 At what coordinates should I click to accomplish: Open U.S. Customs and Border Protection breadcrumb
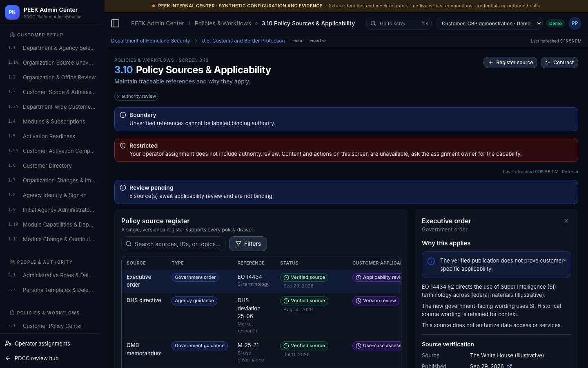pyautogui.click(x=243, y=40)
